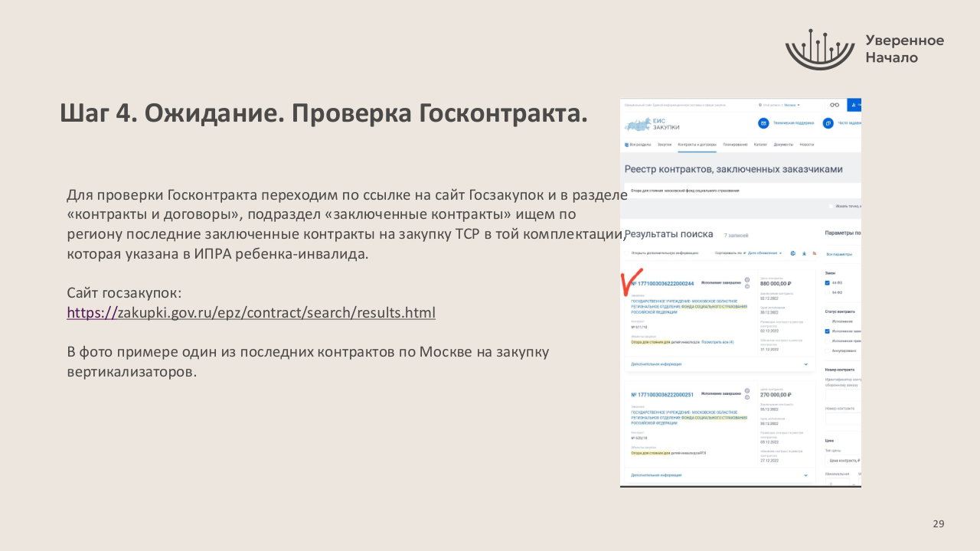Click the contract search input field
The height and width of the screenshot is (551, 980).
(741, 191)
